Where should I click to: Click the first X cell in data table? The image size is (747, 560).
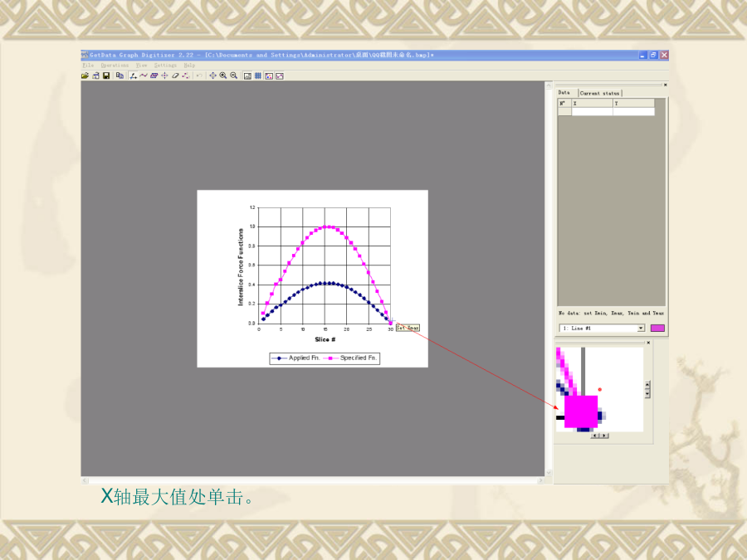tap(592, 112)
